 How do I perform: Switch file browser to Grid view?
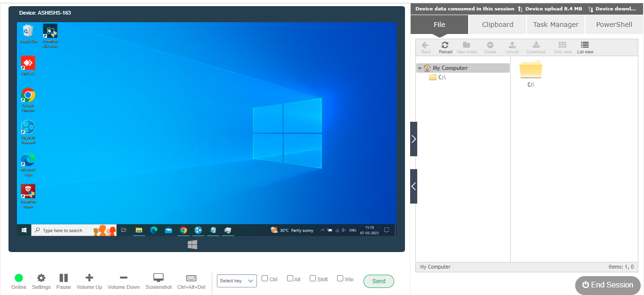[x=562, y=47]
